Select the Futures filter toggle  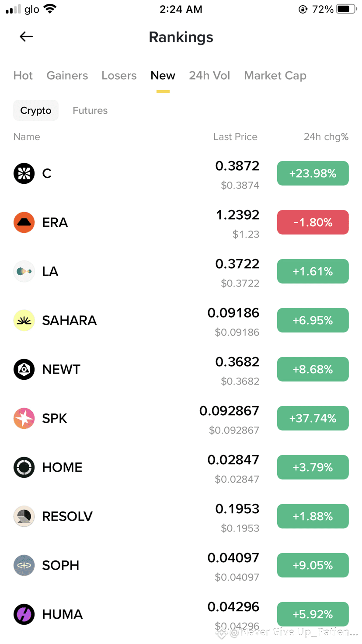90,111
